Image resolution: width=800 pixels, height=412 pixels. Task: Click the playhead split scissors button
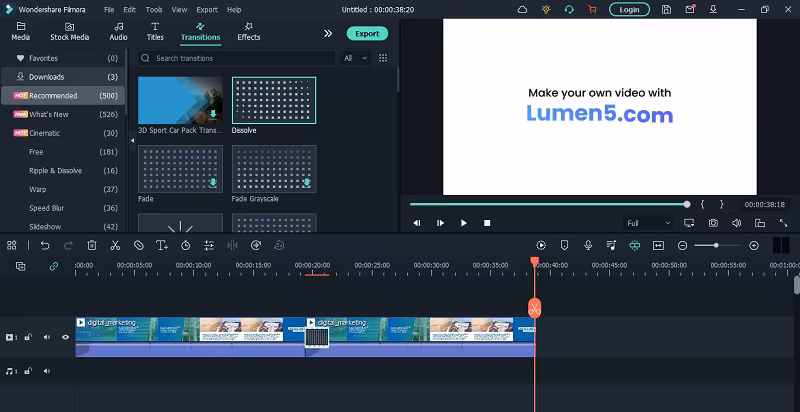pyautogui.click(x=534, y=308)
